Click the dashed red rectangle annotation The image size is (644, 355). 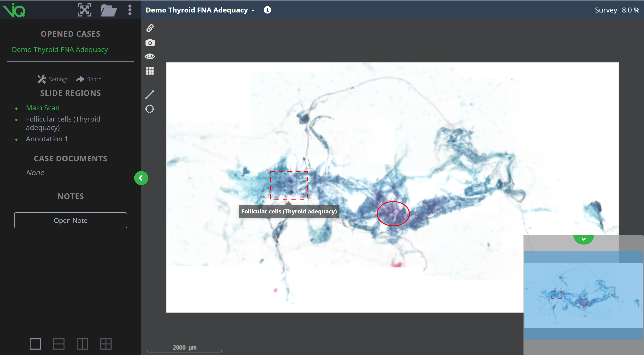coord(289,185)
